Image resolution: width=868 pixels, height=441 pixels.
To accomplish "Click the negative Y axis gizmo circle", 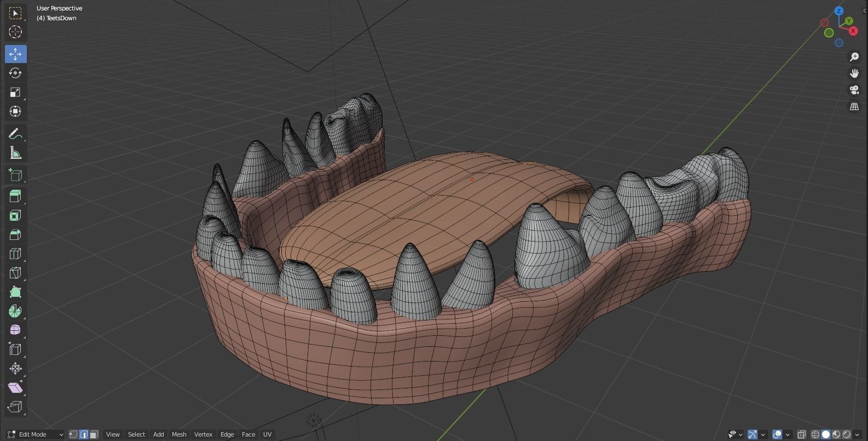I will [829, 33].
